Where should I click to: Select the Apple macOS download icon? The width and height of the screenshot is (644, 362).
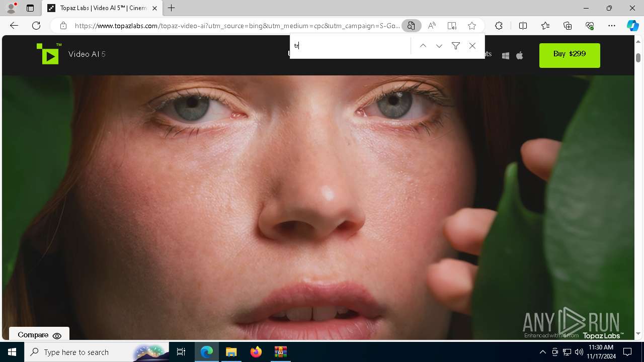520,55
